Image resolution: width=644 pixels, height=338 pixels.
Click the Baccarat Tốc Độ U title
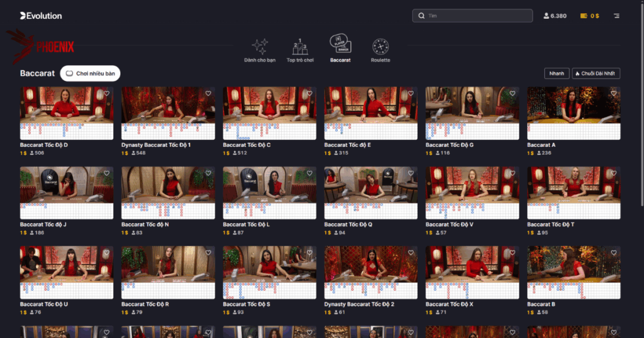click(44, 304)
